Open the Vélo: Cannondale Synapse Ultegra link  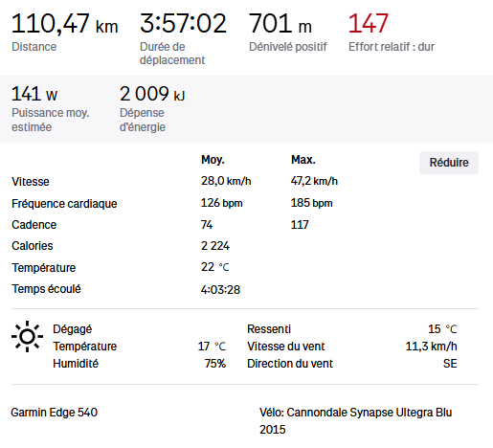coord(355,421)
